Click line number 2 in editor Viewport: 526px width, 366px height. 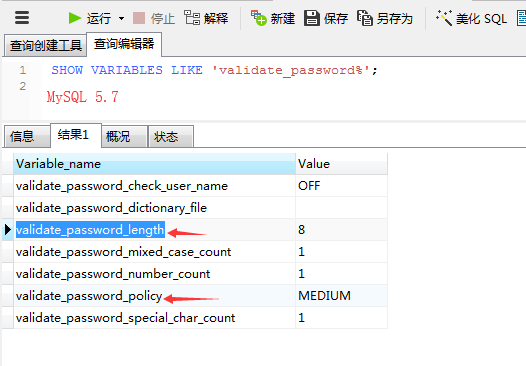[x=22, y=86]
